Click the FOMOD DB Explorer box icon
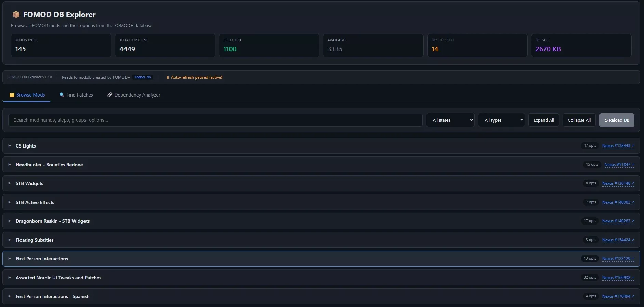 coord(16,14)
